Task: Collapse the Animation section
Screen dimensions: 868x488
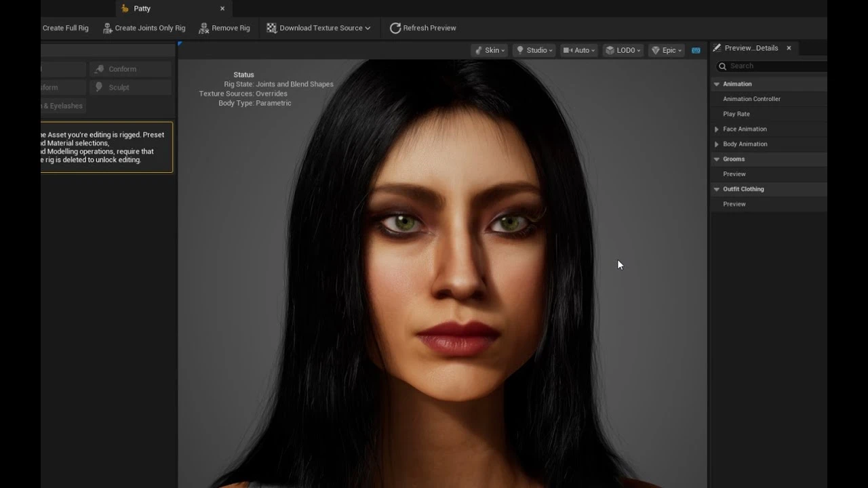Action: [x=717, y=83]
